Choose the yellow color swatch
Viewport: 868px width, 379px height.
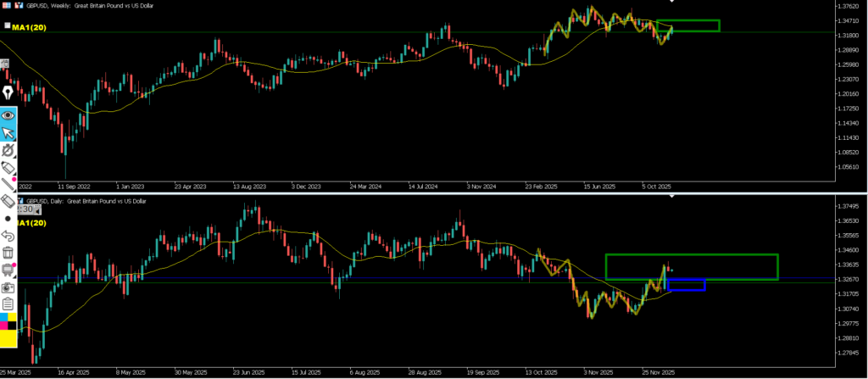[x=8, y=339]
